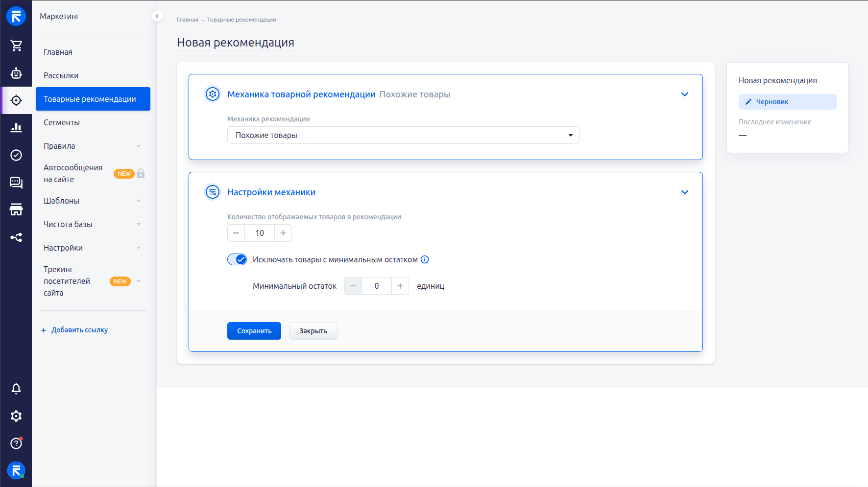
Task: Decrease displayed products count with minus
Action: pyautogui.click(x=236, y=233)
